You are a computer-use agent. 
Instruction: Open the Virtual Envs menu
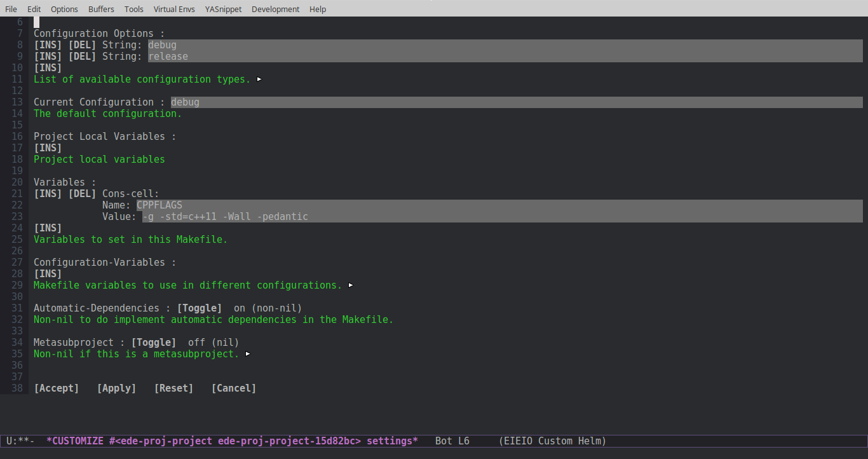pos(173,9)
